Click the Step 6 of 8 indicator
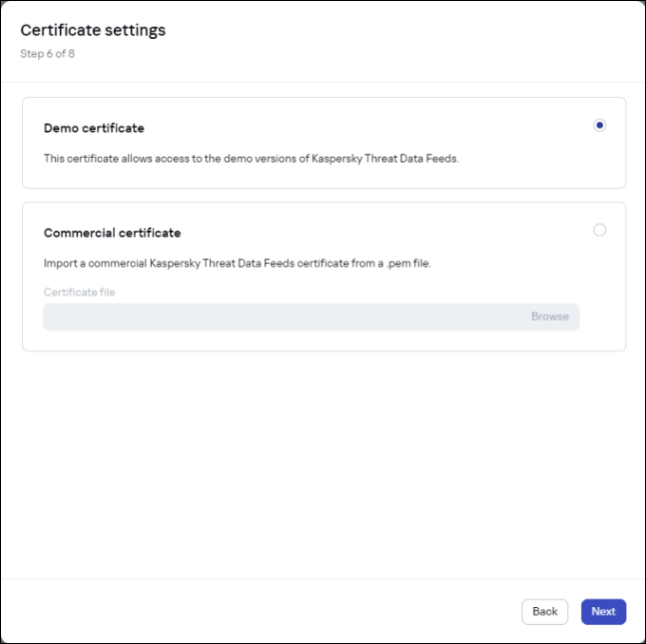 [47, 53]
